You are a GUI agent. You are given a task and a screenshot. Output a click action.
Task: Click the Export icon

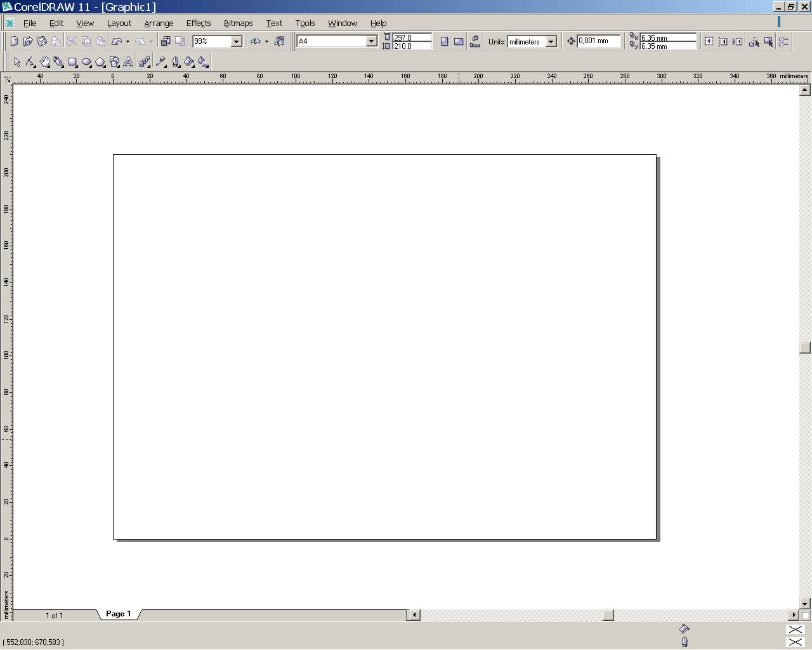click(180, 41)
